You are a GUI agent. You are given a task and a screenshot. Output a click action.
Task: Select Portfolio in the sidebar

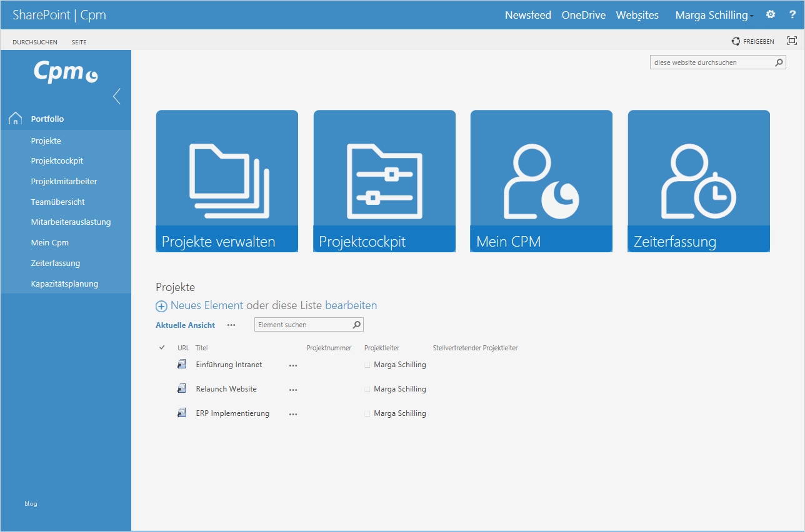click(x=47, y=119)
